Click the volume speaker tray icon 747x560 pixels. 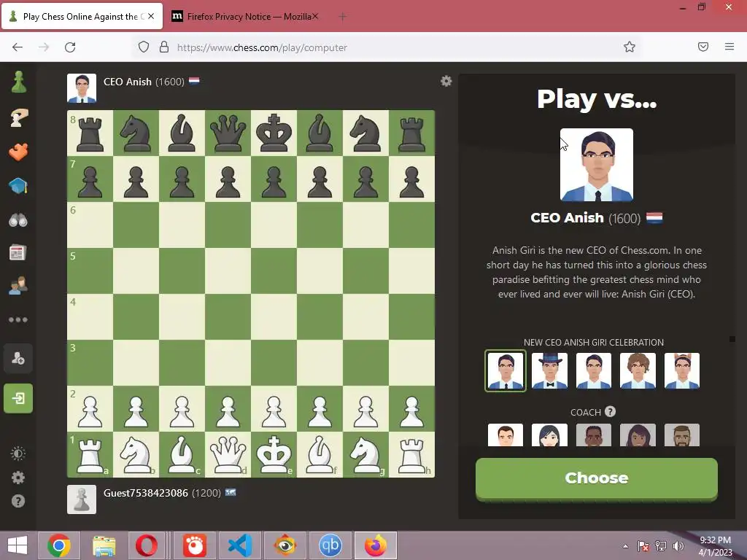(678, 546)
